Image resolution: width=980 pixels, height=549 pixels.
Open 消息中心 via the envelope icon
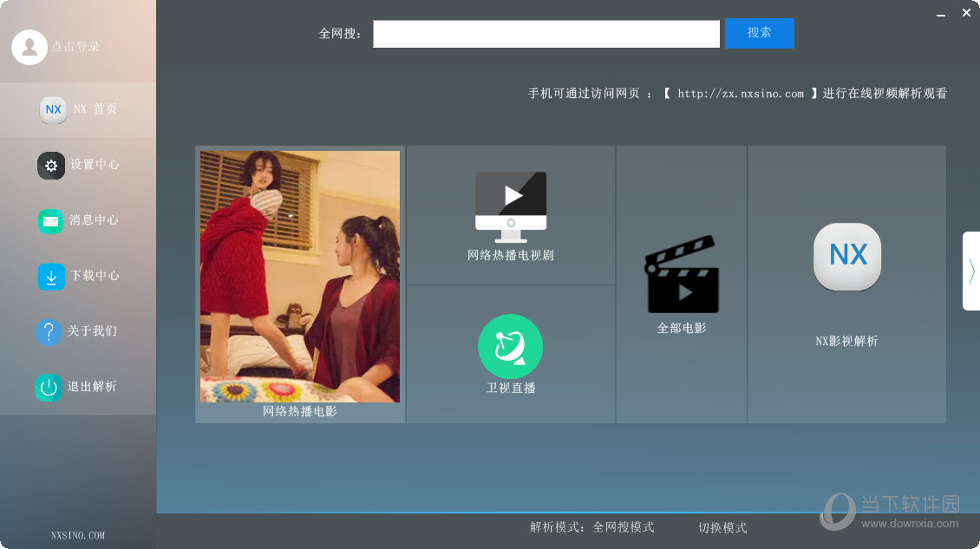tap(51, 220)
